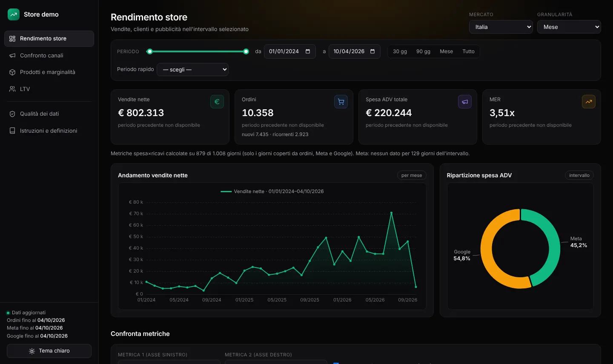Click the megaphone icon on Spesa ADV card
Viewport: 613px width, 364px height.
[465, 102]
